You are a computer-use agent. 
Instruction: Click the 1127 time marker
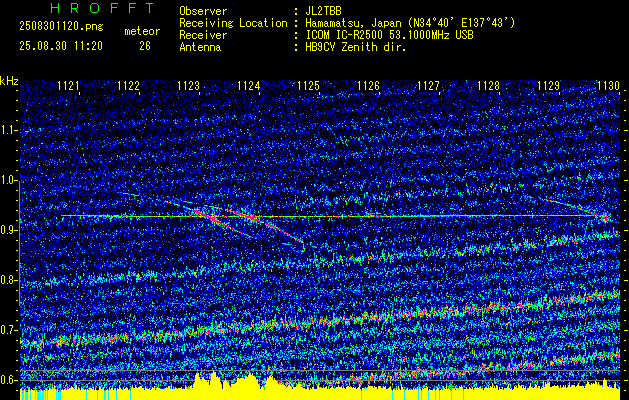(x=428, y=86)
